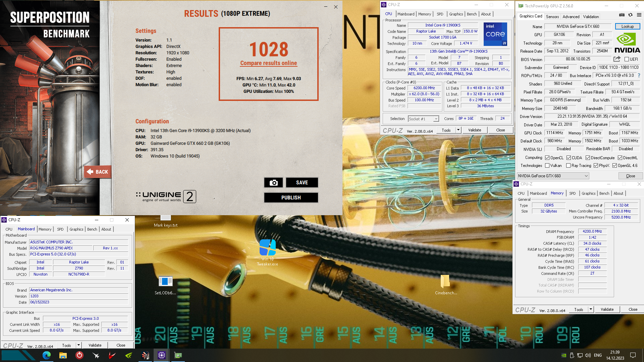Toggle the Ray Tracing checkbox
644x362 pixels.
click(x=568, y=166)
